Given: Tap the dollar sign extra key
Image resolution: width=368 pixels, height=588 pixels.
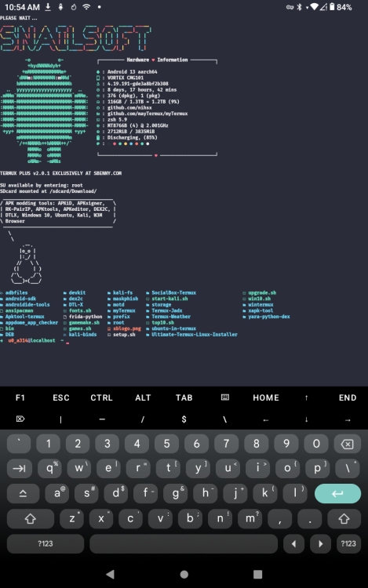Looking at the screenshot, I should pyautogui.click(x=184, y=419).
